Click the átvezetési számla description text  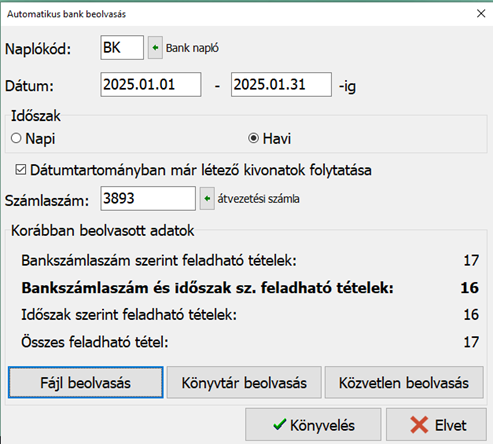point(259,199)
